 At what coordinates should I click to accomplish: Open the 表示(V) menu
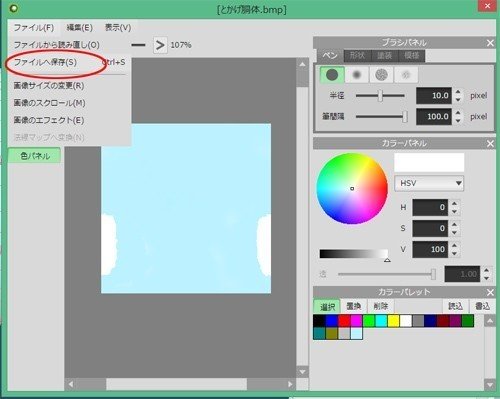point(118,28)
